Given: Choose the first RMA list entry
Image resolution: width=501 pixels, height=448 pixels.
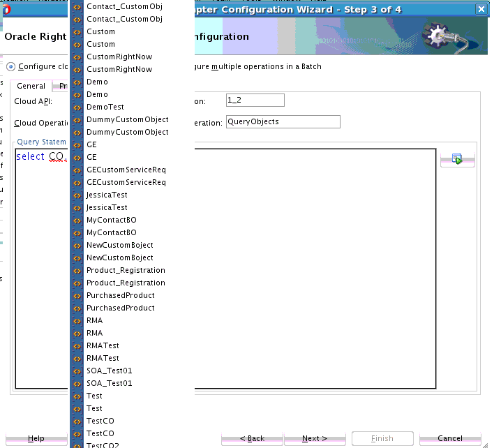Looking at the screenshot, I should coord(95,320).
